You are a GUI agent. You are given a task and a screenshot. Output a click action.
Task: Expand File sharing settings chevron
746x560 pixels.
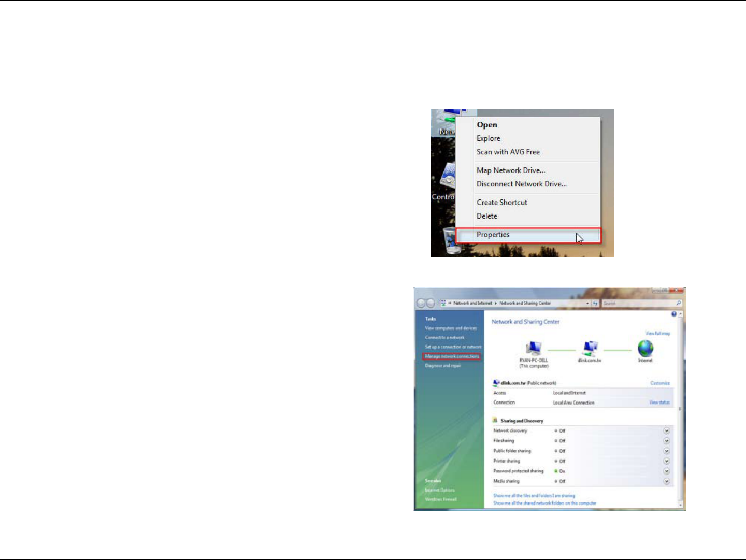point(666,441)
